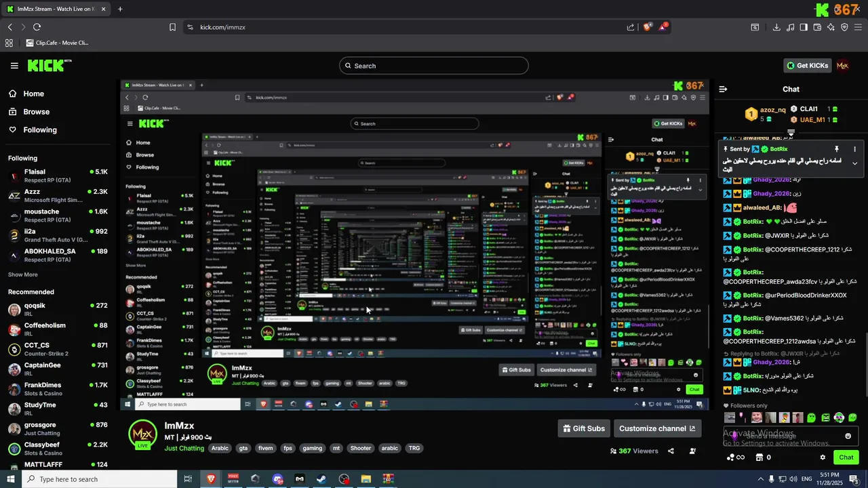868x488 pixels.
Task: Click the Get KICKs button
Action: click(x=807, y=66)
